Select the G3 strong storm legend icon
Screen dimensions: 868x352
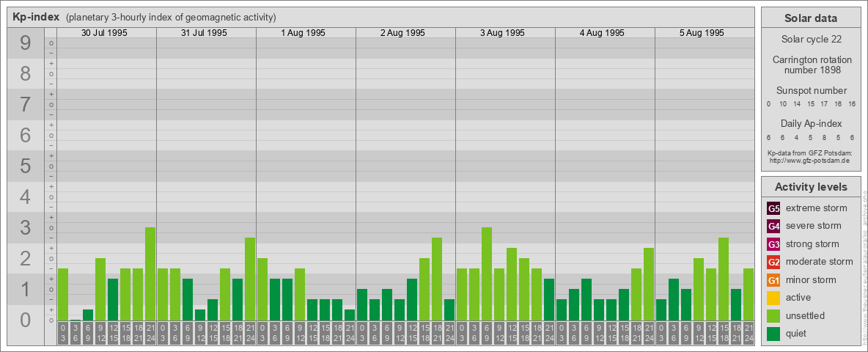click(x=773, y=244)
